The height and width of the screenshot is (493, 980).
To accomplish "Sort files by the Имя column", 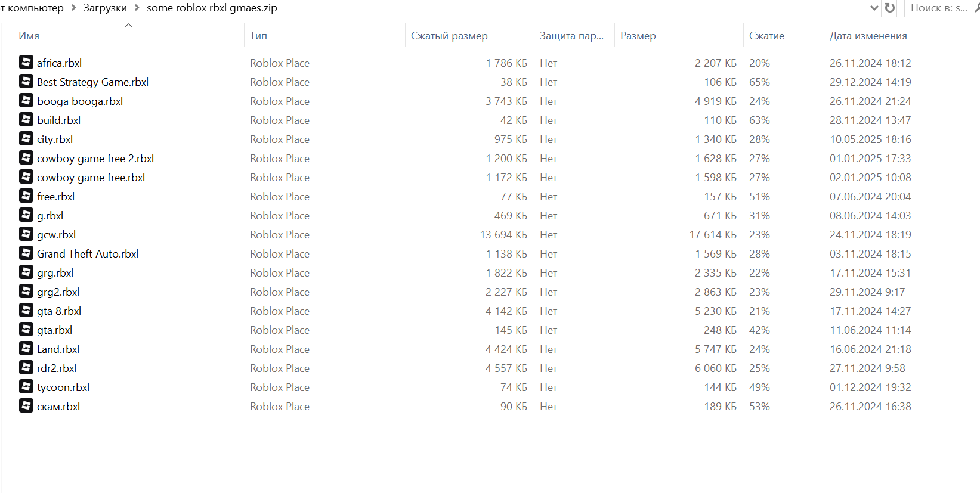I will tap(29, 36).
